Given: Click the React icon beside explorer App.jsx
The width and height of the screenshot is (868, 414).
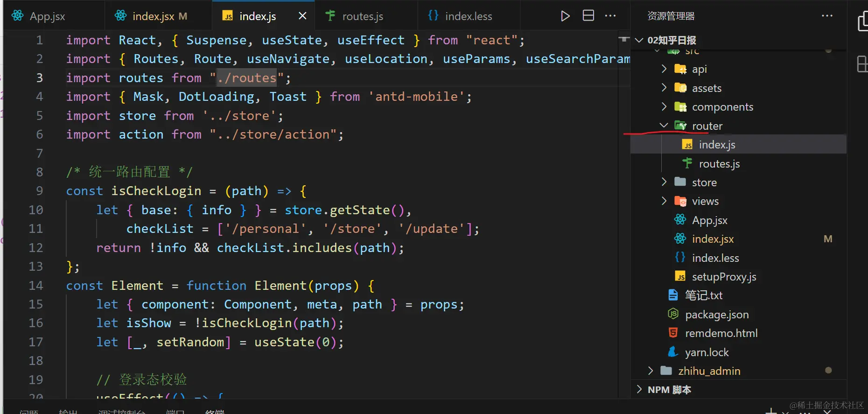Looking at the screenshot, I should click(x=680, y=219).
